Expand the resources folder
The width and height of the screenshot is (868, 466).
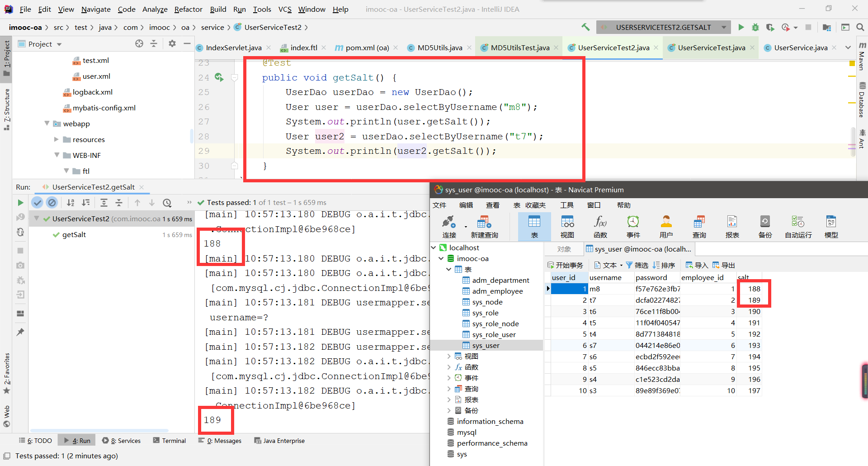(57, 139)
